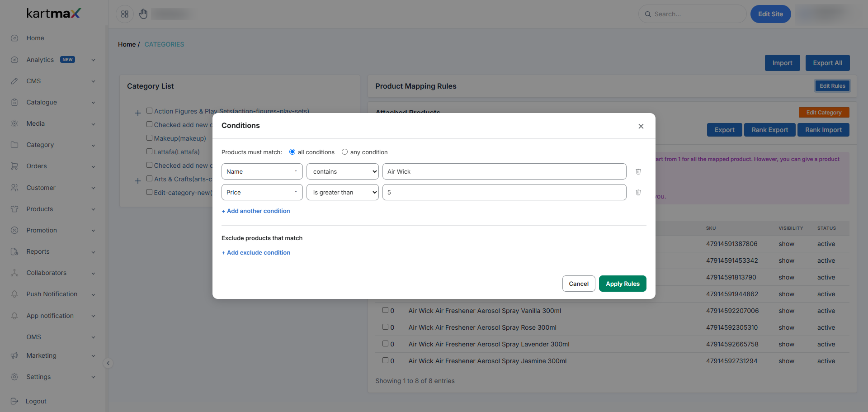Viewport: 868px width, 412px height.
Task: Click the Apply Rules button
Action: click(x=623, y=284)
